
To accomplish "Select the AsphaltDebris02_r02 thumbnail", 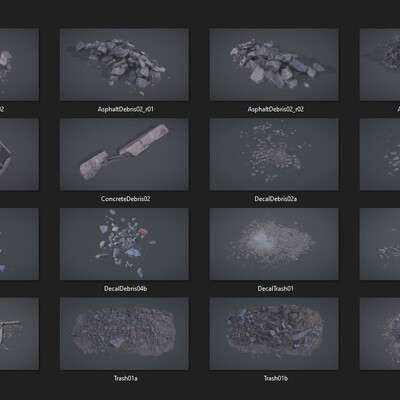I will 274,64.
